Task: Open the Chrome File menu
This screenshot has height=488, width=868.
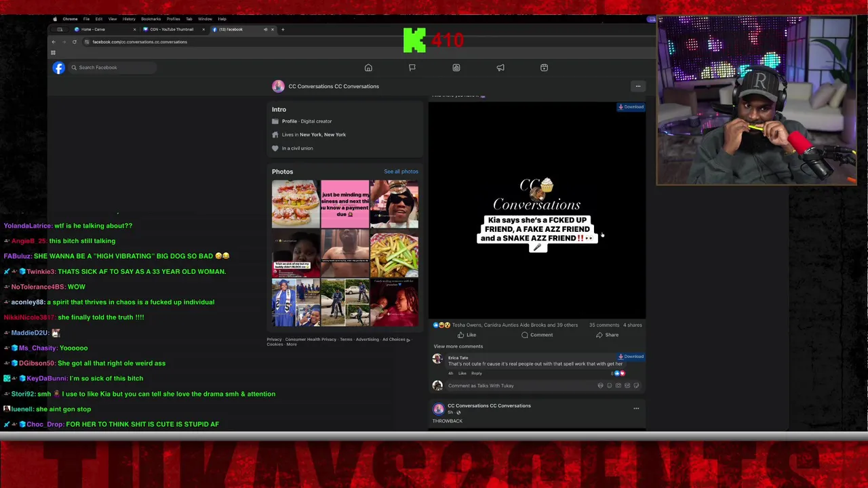Action: click(86, 19)
